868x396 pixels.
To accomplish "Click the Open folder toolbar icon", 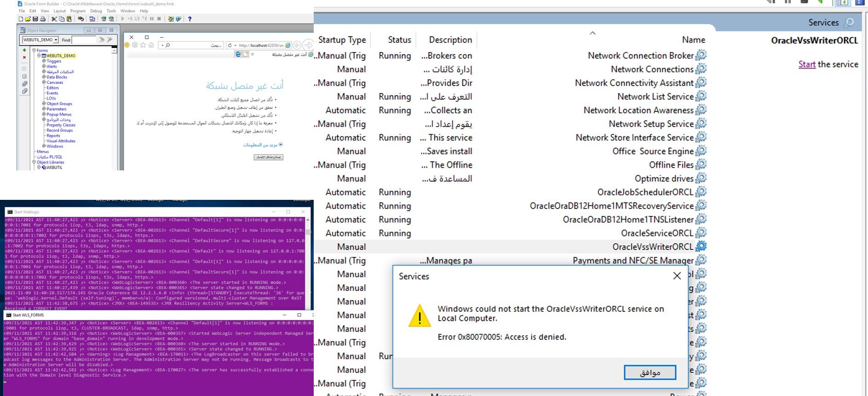I will click(x=28, y=19).
